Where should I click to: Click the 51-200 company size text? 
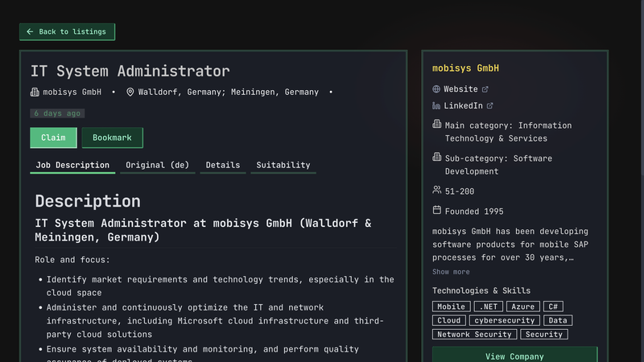(459, 191)
